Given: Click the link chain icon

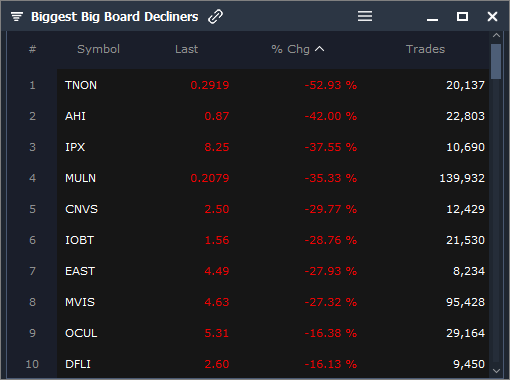Looking at the screenshot, I should pyautogui.click(x=215, y=16).
